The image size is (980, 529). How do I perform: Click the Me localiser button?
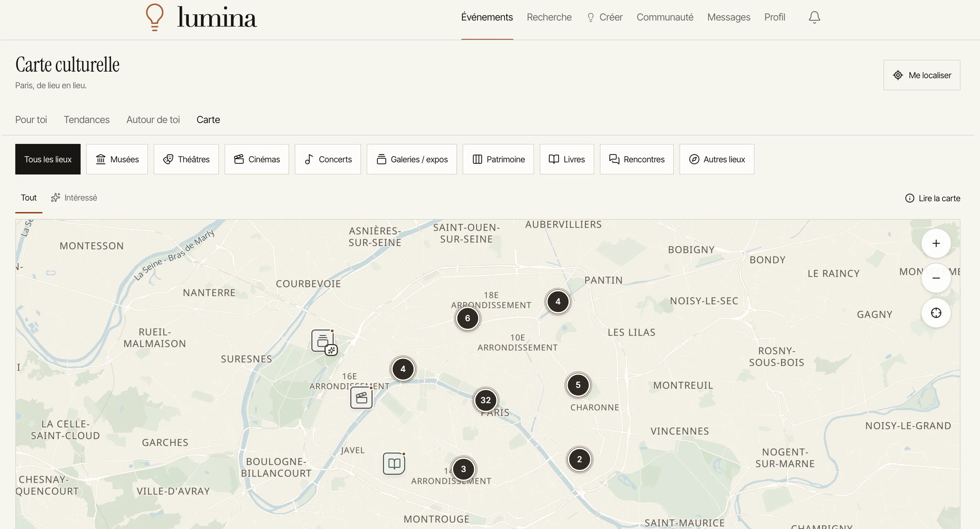922,75
